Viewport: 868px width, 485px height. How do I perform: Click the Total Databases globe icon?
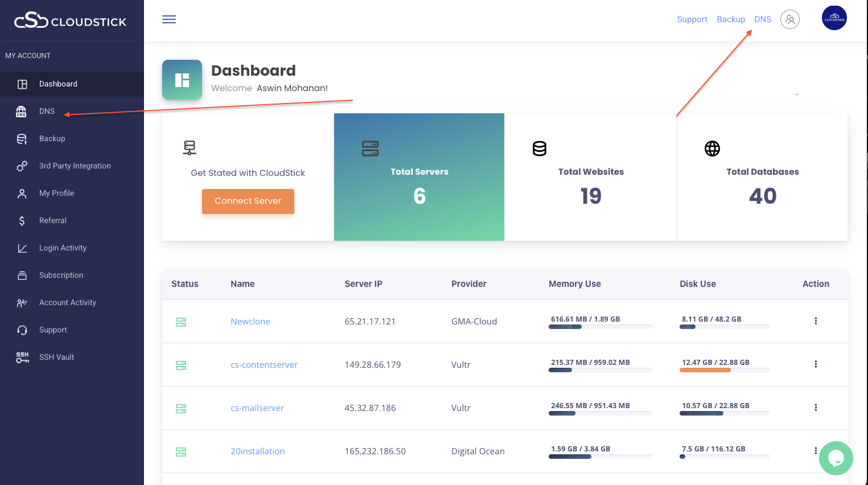point(712,148)
